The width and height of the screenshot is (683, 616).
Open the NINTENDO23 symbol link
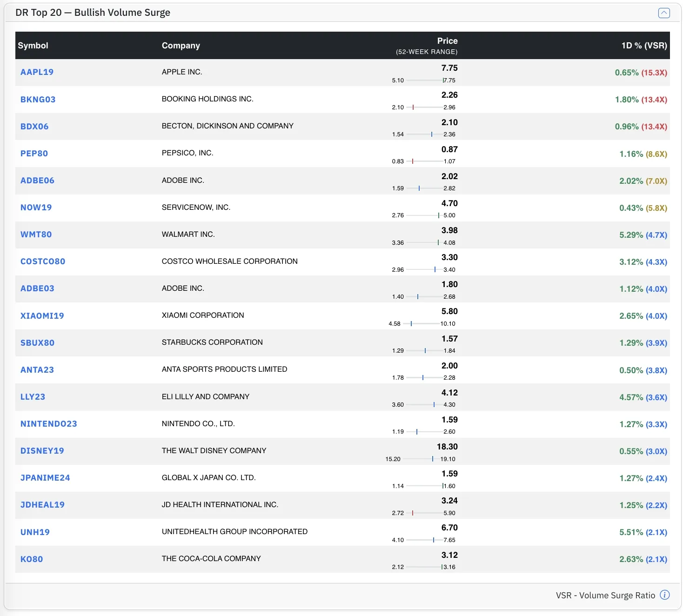pyautogui.click(x=49, y=423)
